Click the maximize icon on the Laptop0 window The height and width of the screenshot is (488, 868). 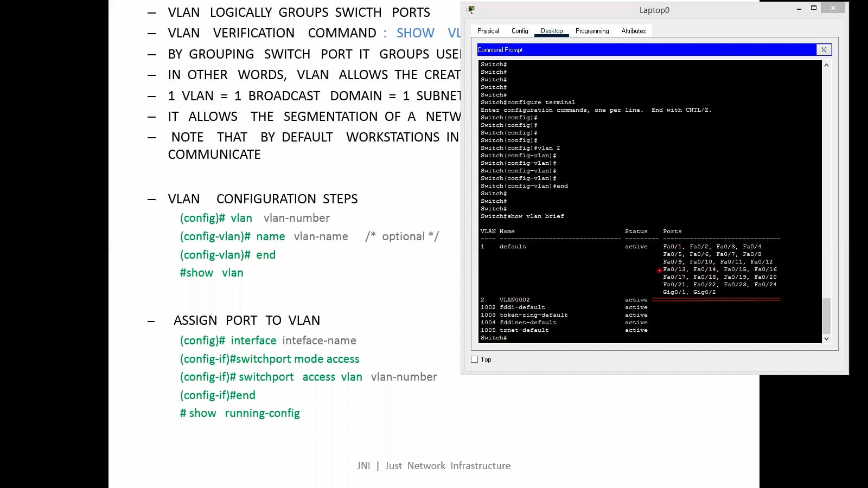click(814, 9)
